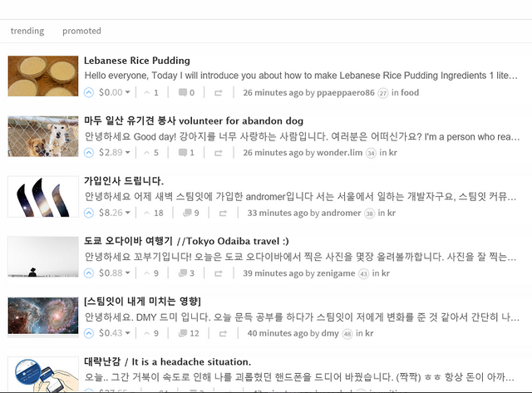Switch to the promoted tab
This screenshot has height=393, width=532.
tap(81, 31)
